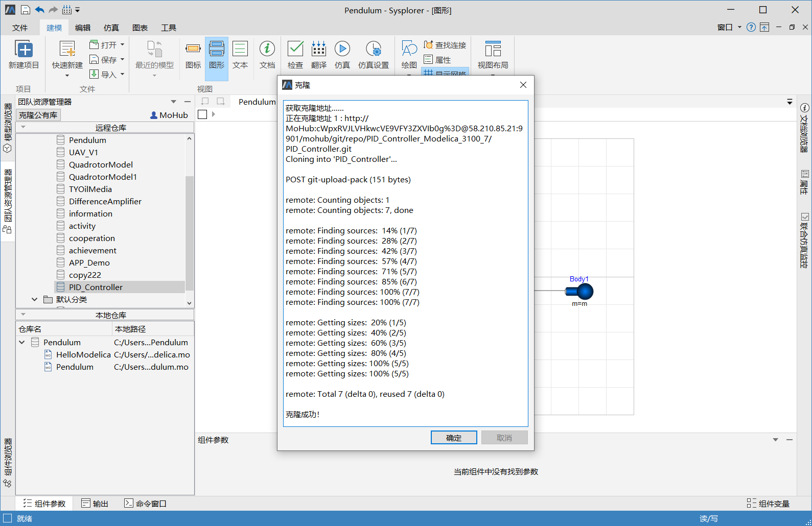Open Documentation view (文档)
Screen dimensions: 812x526
pos(267,49)
